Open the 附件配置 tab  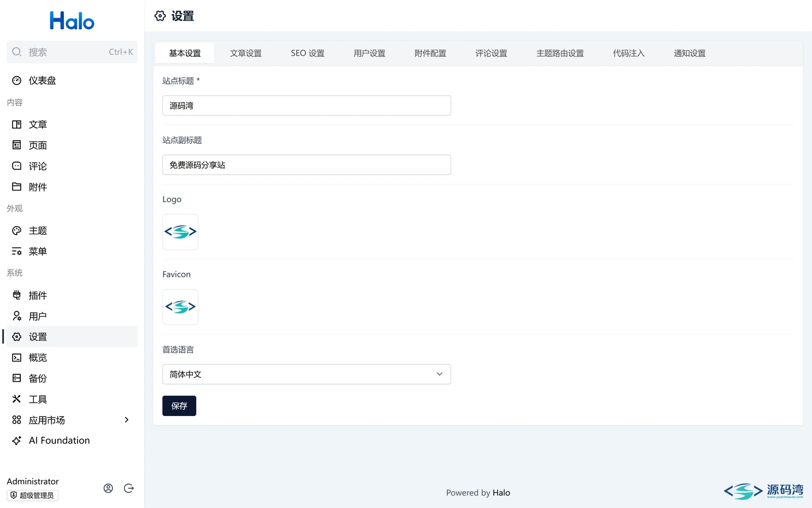[430, 53]
